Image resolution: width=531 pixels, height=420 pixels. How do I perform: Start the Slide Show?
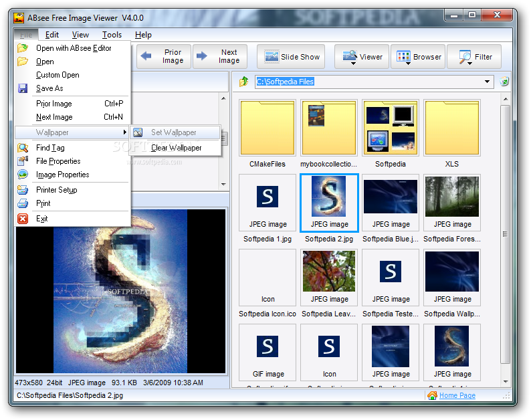point(291,57)
